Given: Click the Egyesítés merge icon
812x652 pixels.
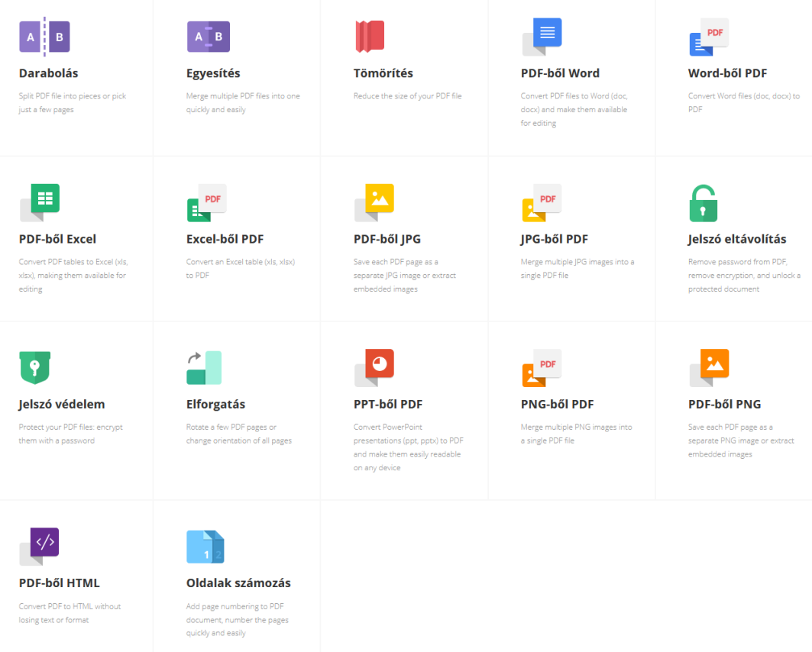Looking at the screenshot, I should click(209, 37).
